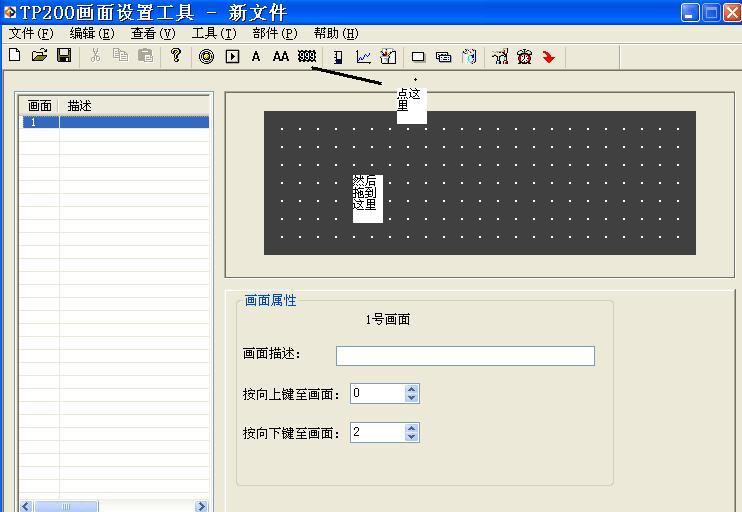Screen dimensions: 742x512
Task: Increase the down-key screen number spinner
Action: click(x=412, y=428)
